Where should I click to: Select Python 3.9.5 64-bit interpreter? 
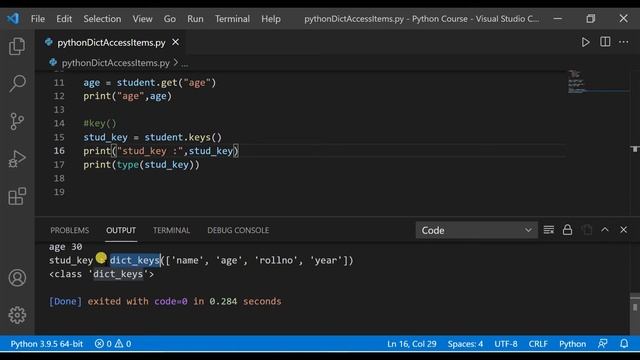47,344
